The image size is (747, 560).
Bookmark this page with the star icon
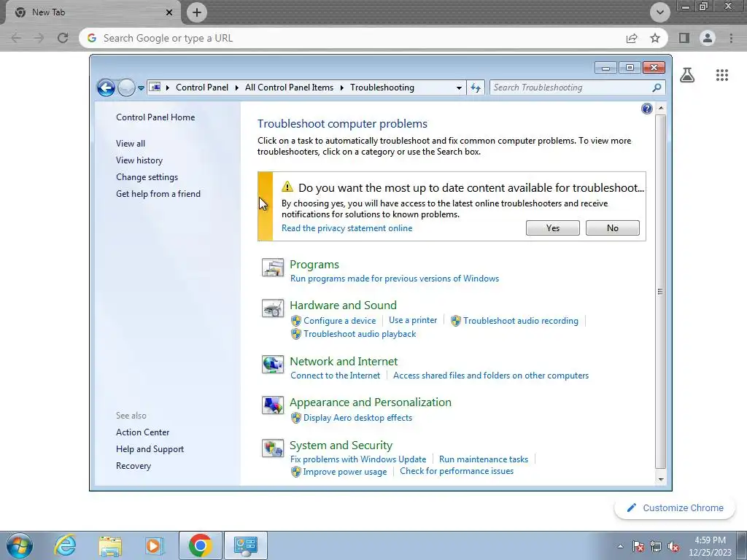(655, 38)
